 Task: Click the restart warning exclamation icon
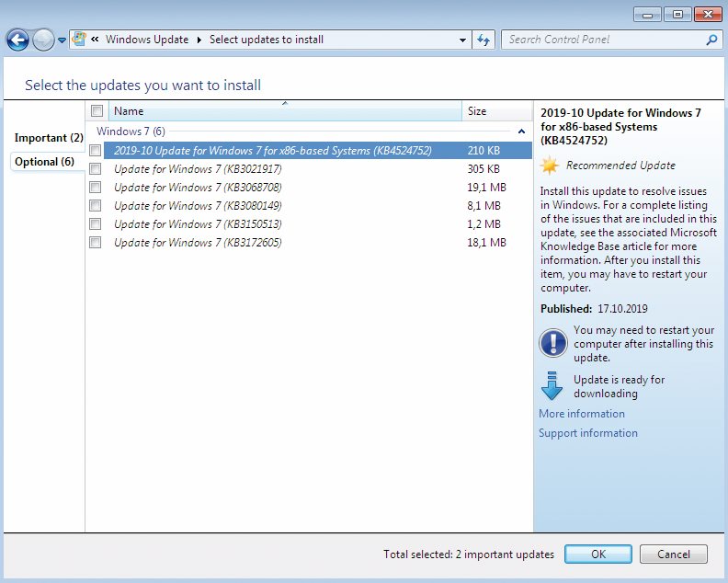point(552,343)
